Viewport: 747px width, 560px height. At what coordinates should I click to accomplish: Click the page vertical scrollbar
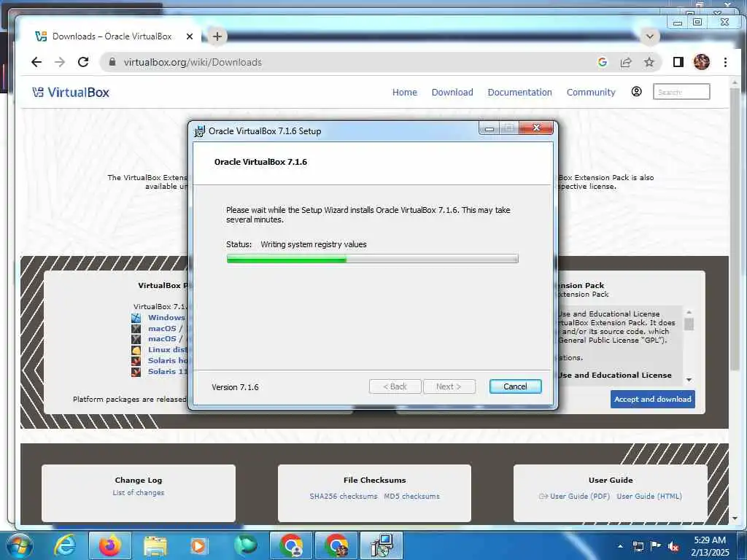click(x=735, y=228)
